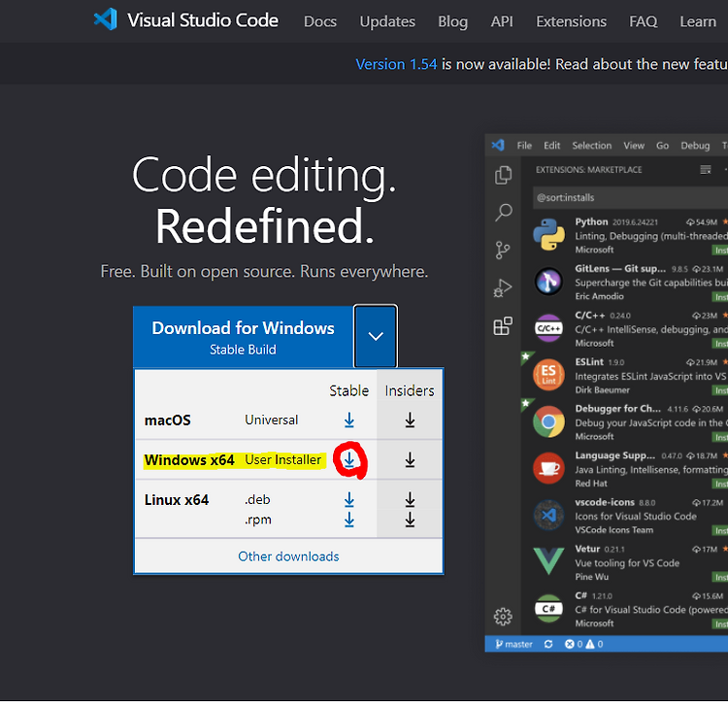Image resolution: width=728 pixels, height=707 pixels.
Task: Click the sync changes icon in status bar
Action: coord(548,644)
